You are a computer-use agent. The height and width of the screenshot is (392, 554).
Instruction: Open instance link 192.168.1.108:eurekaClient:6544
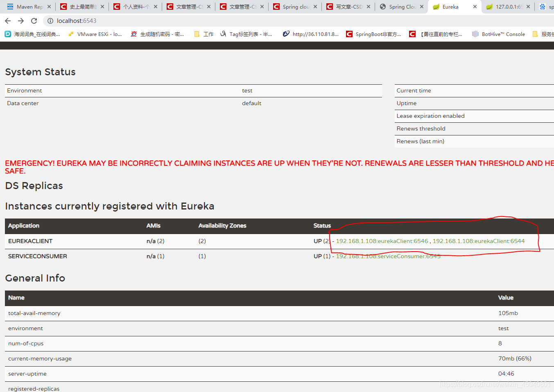click(x=479, y=241)
